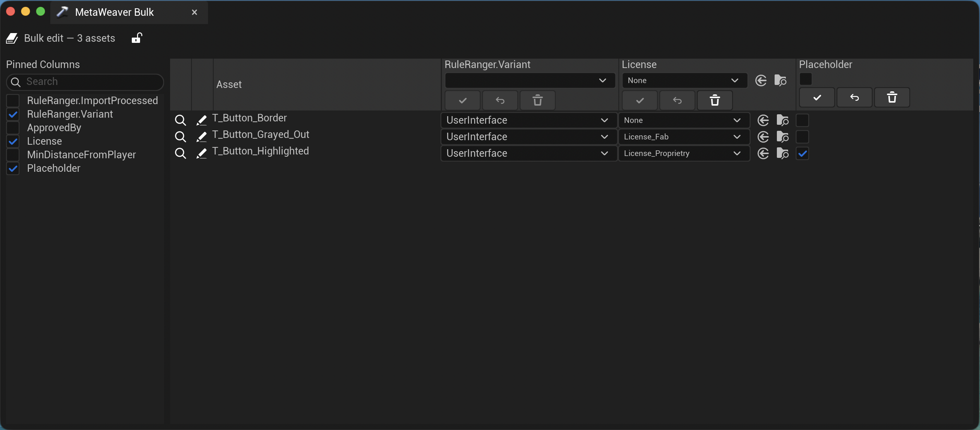
Task: Edit T_Button_Grayed_Out using the pencil icon
Action: tap(201, 137)
